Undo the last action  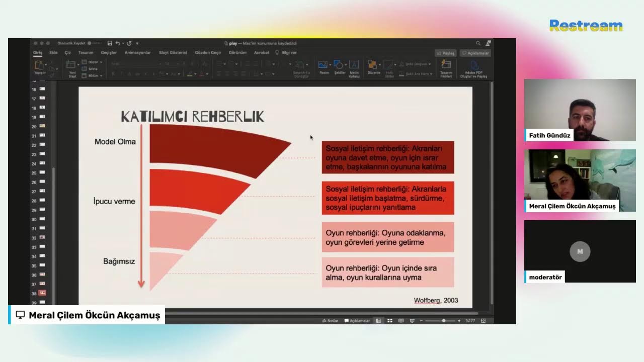click(117, 43)
